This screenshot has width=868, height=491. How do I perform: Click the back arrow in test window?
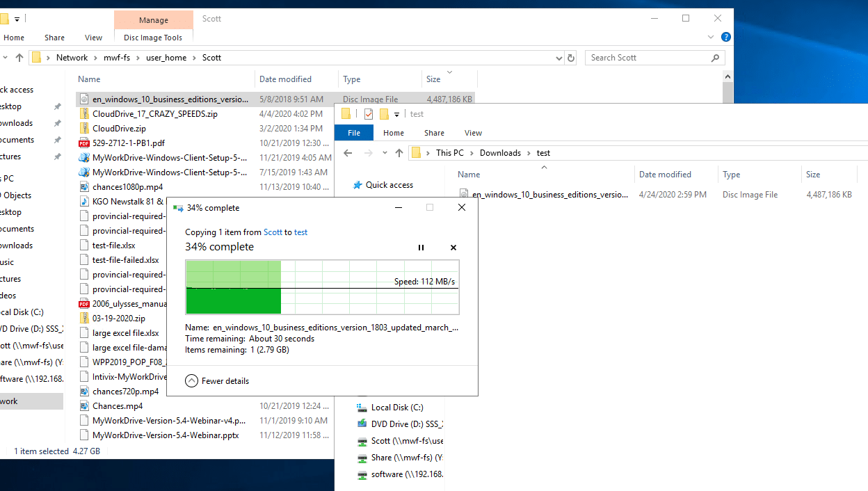point(348,153)
